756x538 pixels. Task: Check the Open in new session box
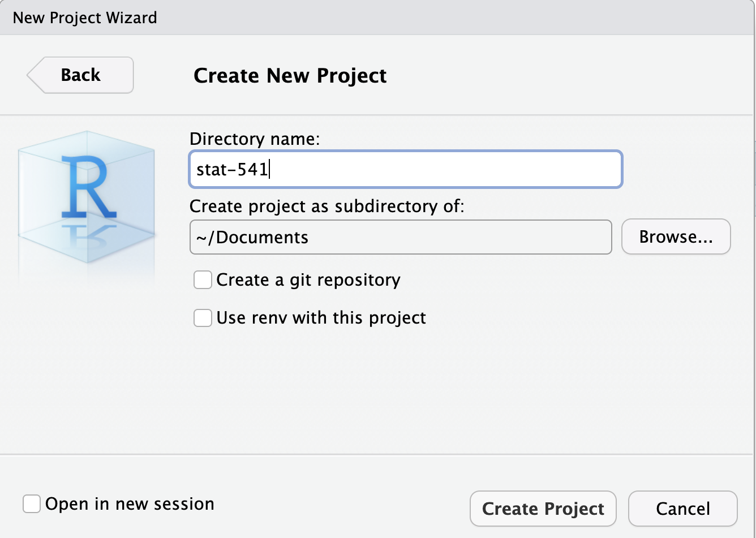31,503
